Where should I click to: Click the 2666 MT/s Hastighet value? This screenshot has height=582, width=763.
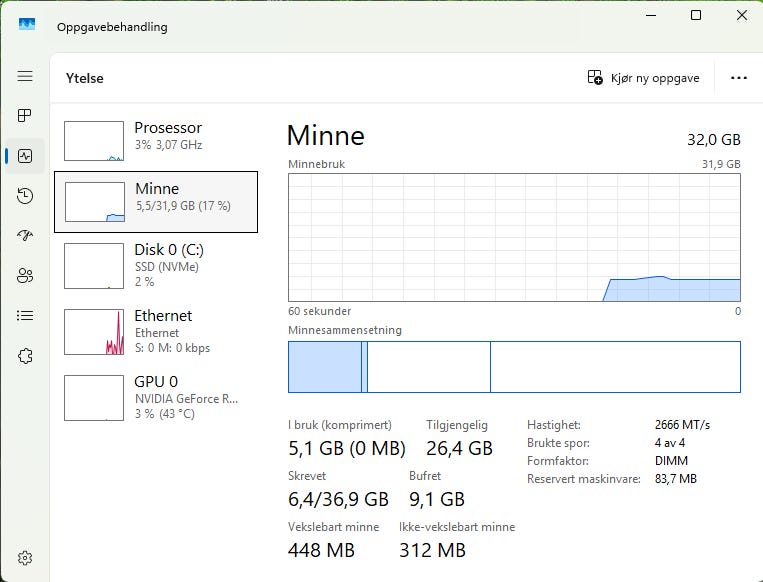(x=682, y=425)
